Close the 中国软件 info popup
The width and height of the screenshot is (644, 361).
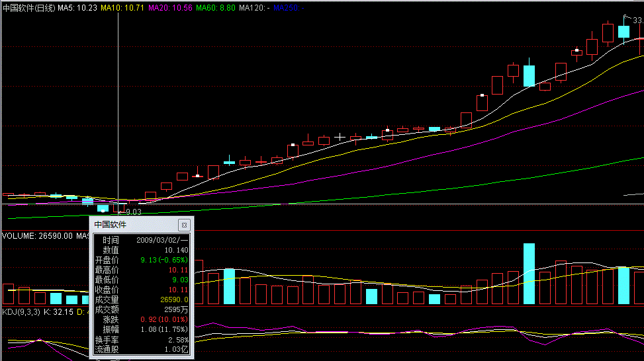coord(185,225)
